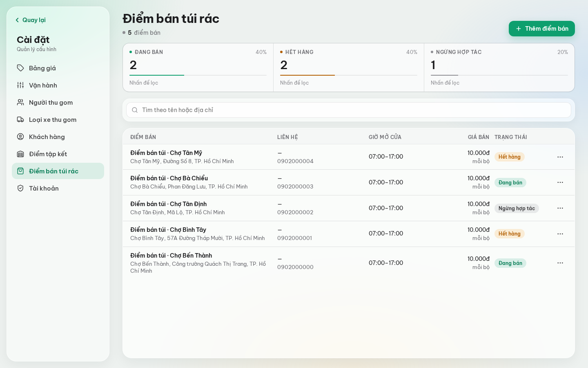Image resolution: width=588 pixels, height=368 pixels.
Task: Open more options for Chợ Bà Chiểu
Action: pyautogui.click(x=560, y=182)
